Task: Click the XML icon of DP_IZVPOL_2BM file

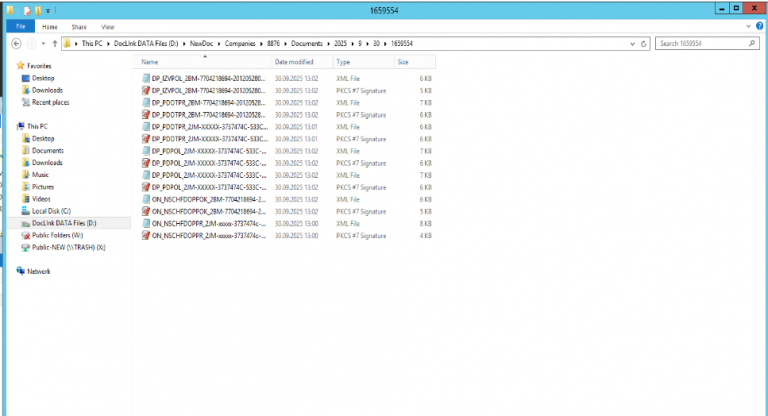Action: 145,78
